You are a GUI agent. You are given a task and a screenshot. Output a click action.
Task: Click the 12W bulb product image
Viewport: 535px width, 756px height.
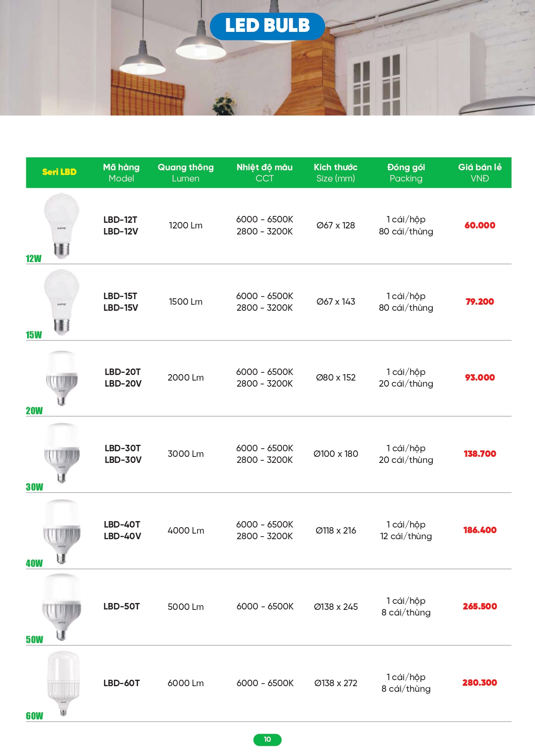62,225
